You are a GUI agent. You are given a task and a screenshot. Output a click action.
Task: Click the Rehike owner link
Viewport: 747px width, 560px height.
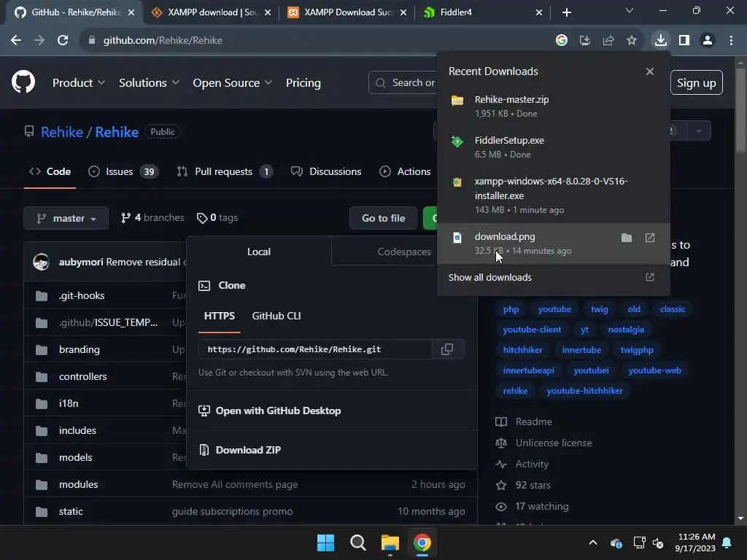[x=62, y=132]
